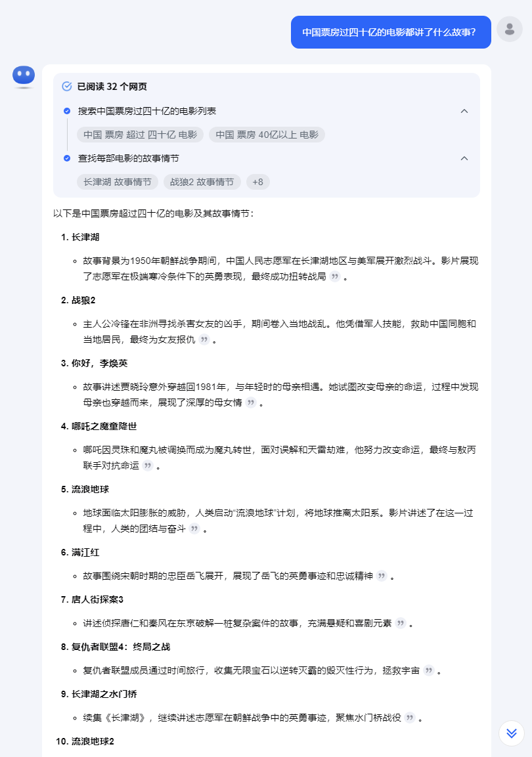
Task: Select the 长津湖 故事情节 search chip
Action: coord(118,182)
